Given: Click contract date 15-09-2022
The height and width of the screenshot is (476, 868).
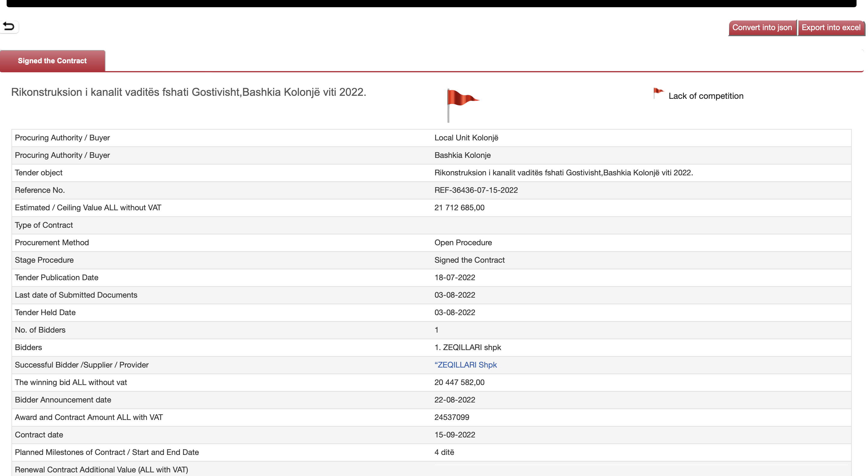Looking at the screenshot, I should pyautogui.click(x=454, y=435).
